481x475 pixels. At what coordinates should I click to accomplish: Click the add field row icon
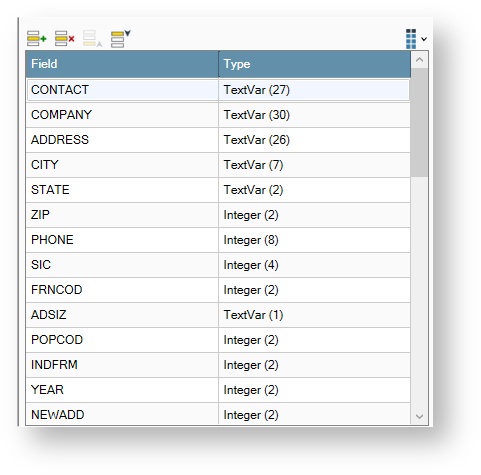coord(37,39)
